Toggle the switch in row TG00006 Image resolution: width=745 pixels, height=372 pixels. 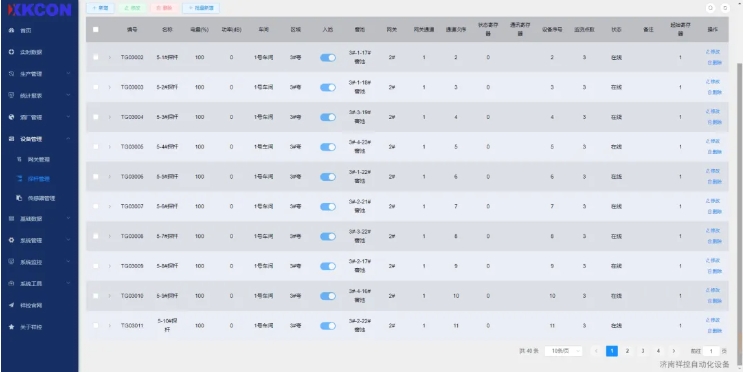point(328,177)
